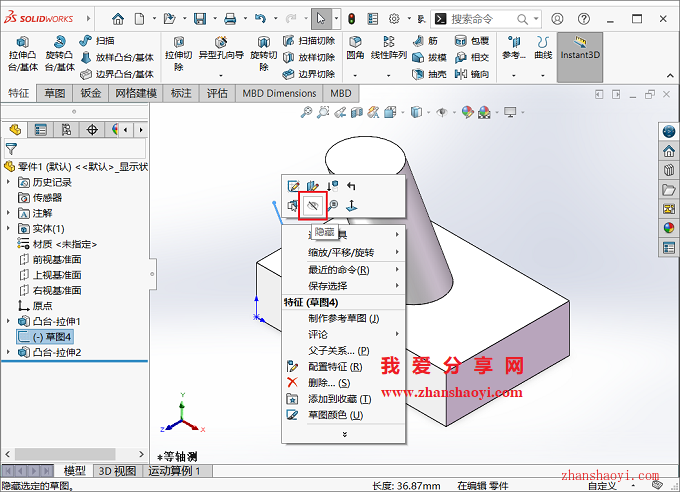
Task: Click 拉伸凸台/基体 extrude boss tool
Action: pyautogui.click(x=22, y=55)
